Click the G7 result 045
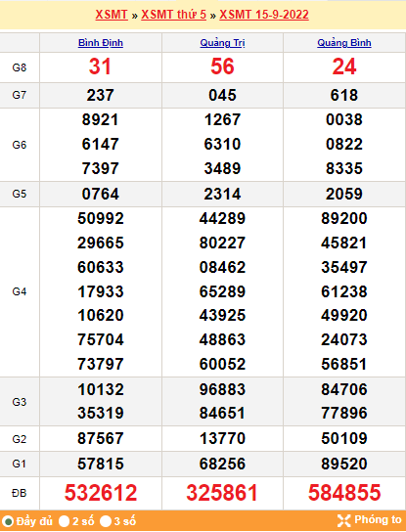 [x=222, y=95]
